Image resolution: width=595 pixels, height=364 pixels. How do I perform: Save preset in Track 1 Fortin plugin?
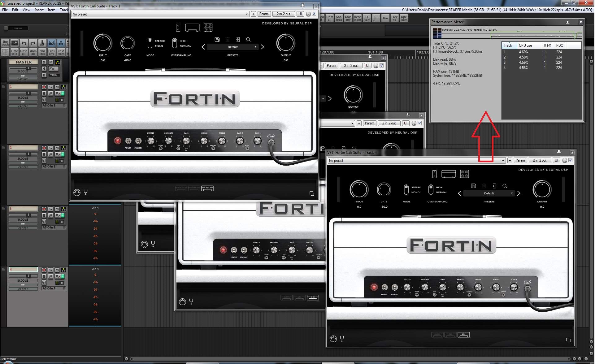point(217,39)
